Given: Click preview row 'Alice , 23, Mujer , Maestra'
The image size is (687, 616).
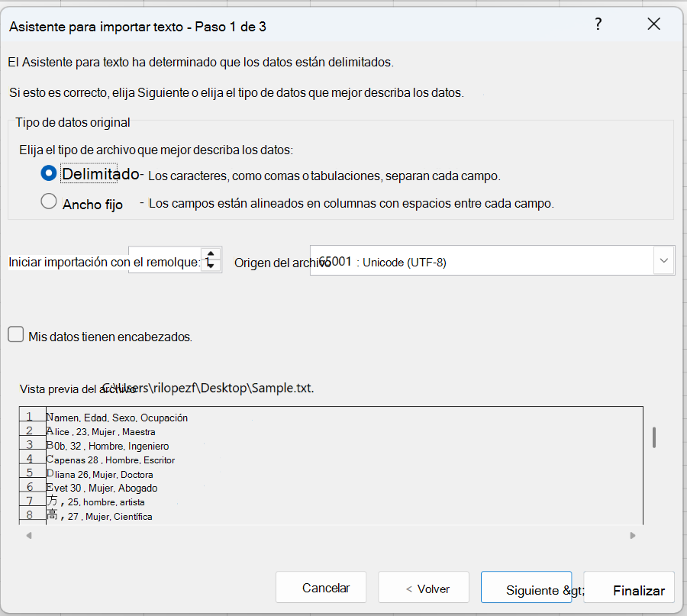Looking at the screenshot, I should pyautogui.click(x=101, y=431).
